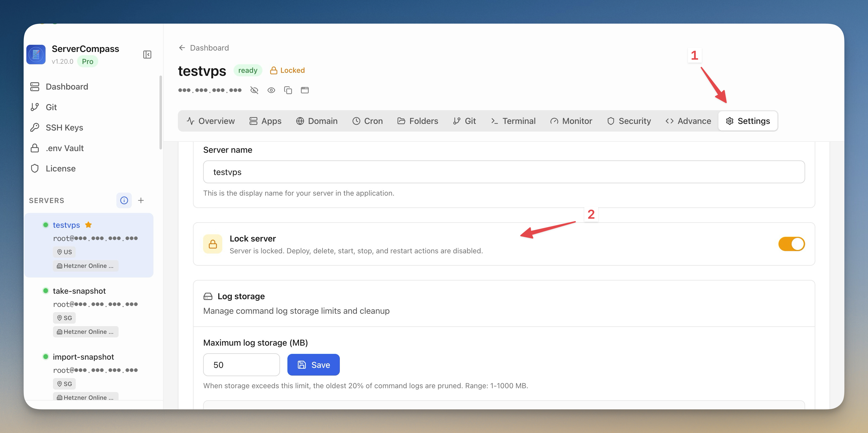Click the yellow lock icon in Lock server card

pos(213,244)
